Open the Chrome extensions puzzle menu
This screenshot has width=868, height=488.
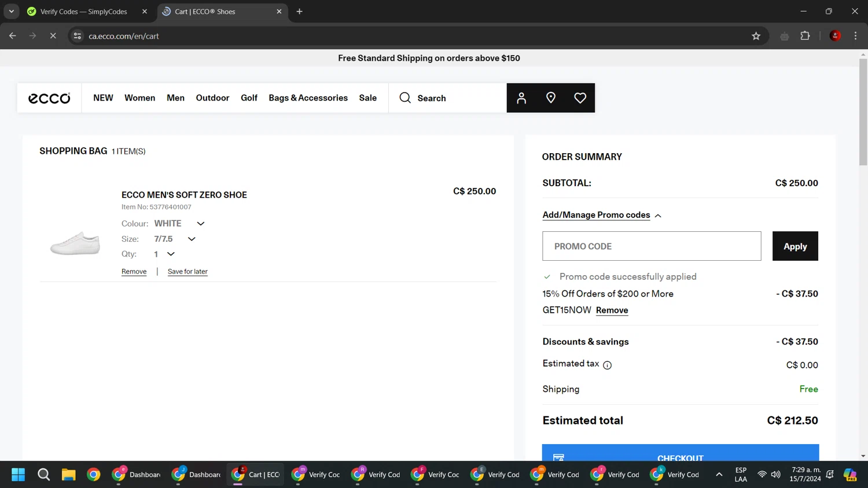click(x=805, y=36)
